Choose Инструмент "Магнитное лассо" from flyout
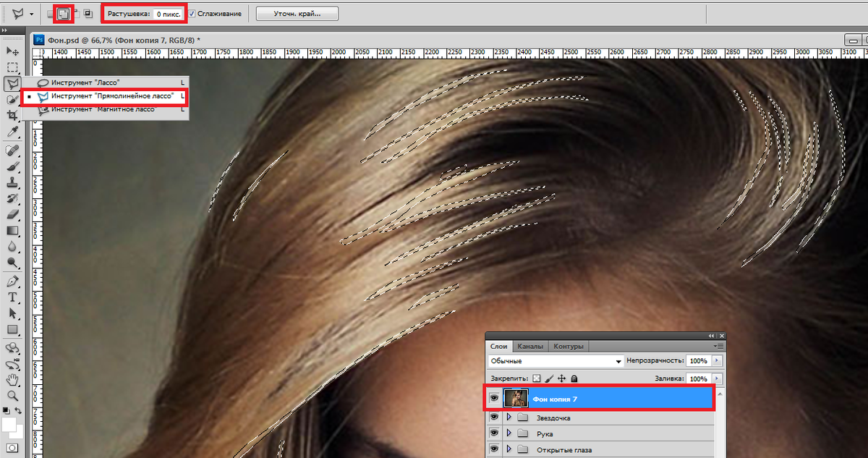The image size is (868, 458). pos(104,109)
